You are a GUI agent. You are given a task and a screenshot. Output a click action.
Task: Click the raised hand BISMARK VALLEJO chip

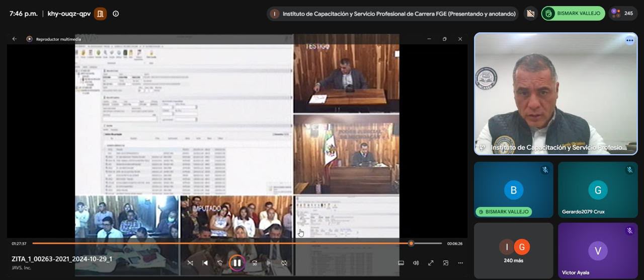click(573, 14)
